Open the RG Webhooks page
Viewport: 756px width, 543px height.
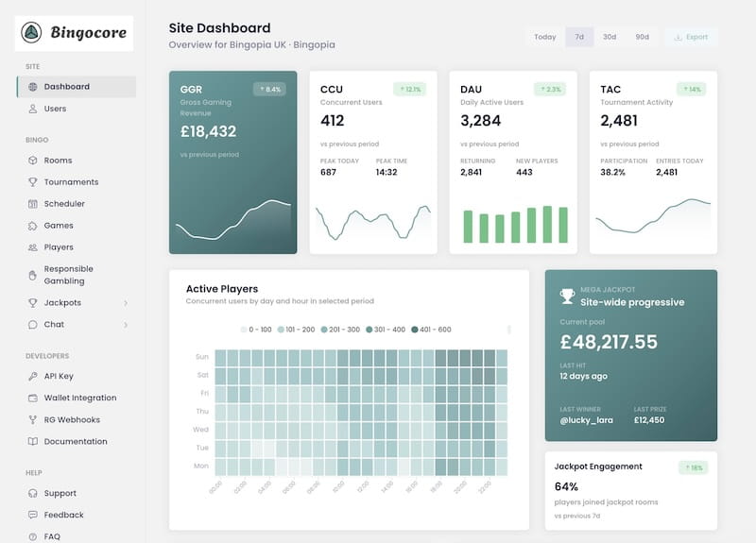click(77, 419)
